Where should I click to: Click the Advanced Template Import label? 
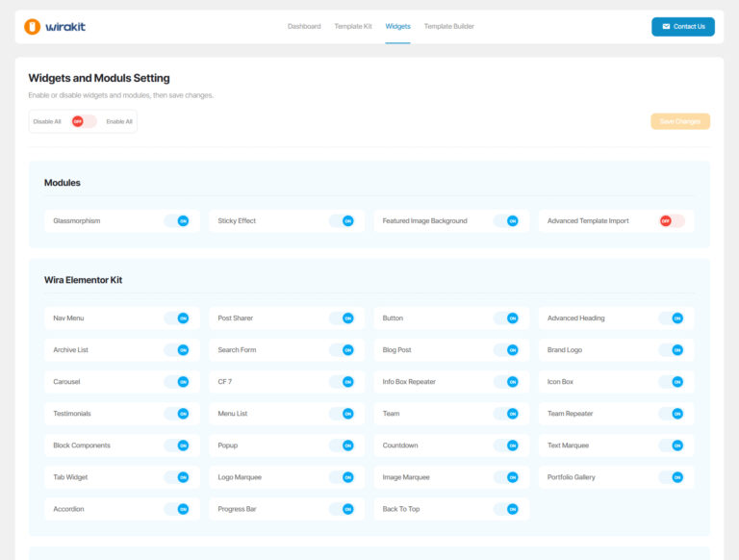coord(588,221)
